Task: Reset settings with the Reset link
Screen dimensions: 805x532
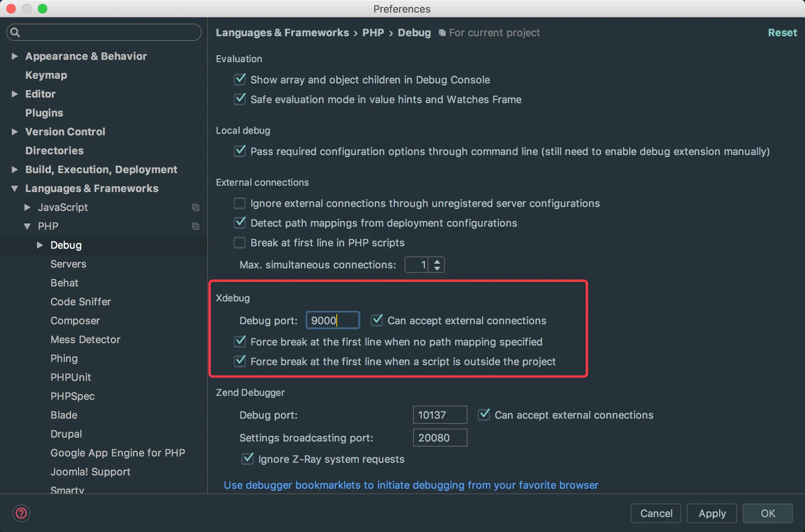Action: [x=782, y=33]
